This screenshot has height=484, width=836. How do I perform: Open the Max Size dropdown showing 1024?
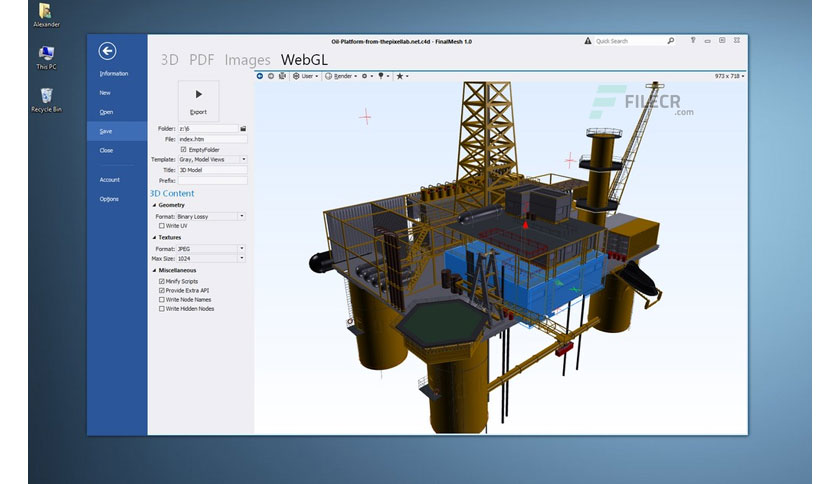pyautogui.click(x=211, y=259)
